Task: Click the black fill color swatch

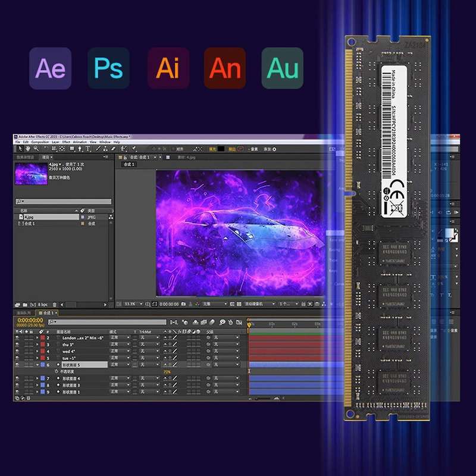Action: pyautogui.click(x=221, y=149)
